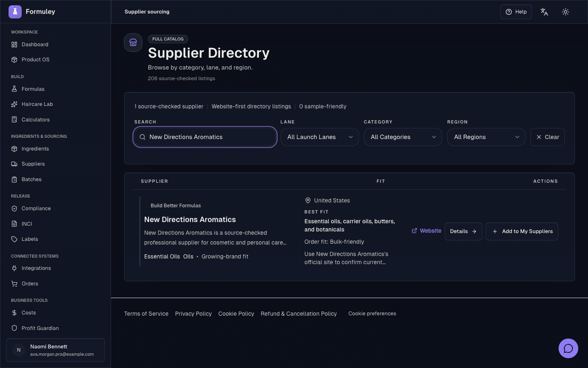Click the Essential Oils tag
The height and width of the screenshot is (368, 588).
pyautogui.click(x=162, y=256)
